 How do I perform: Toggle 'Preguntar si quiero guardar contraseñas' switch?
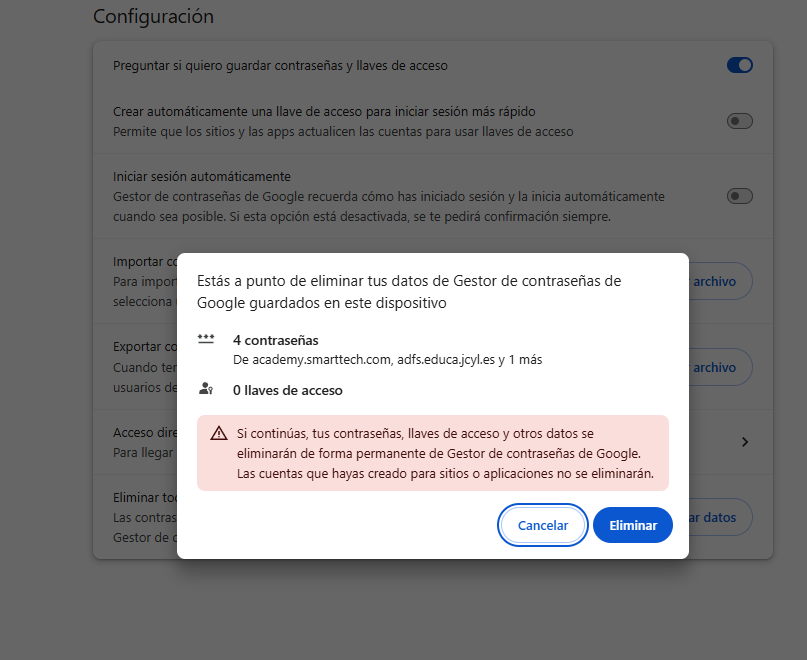(740, 65)
